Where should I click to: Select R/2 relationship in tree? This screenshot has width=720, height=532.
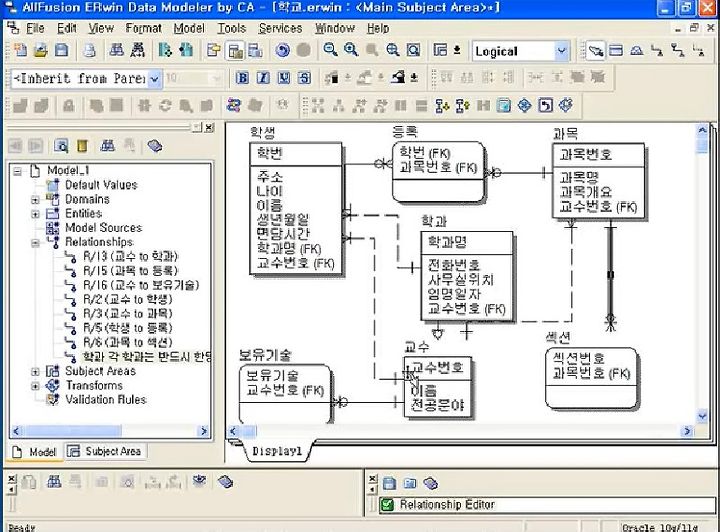click(127, 299)
